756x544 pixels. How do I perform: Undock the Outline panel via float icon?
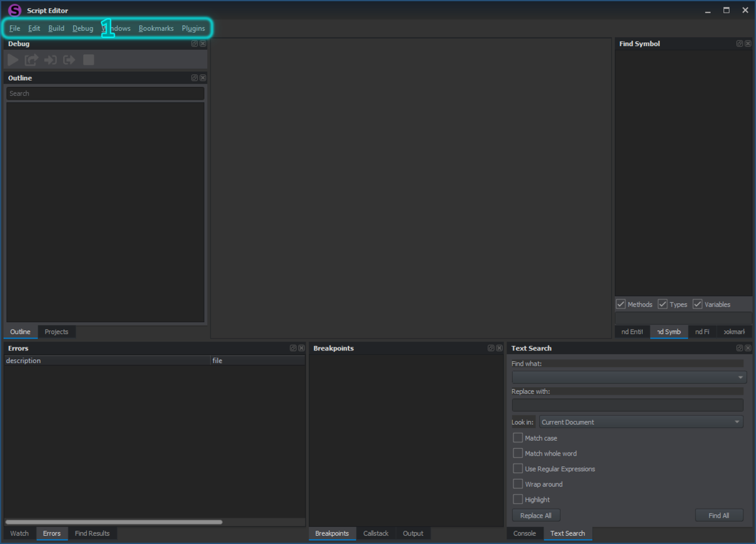(x=194, y=78)
